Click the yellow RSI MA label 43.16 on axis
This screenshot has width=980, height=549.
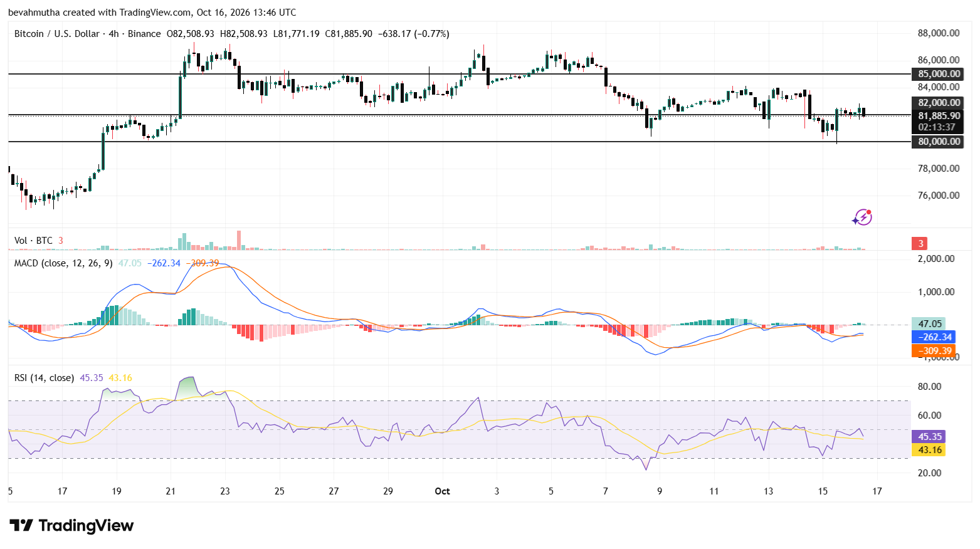pyautogui.click(x=929, y=450)
